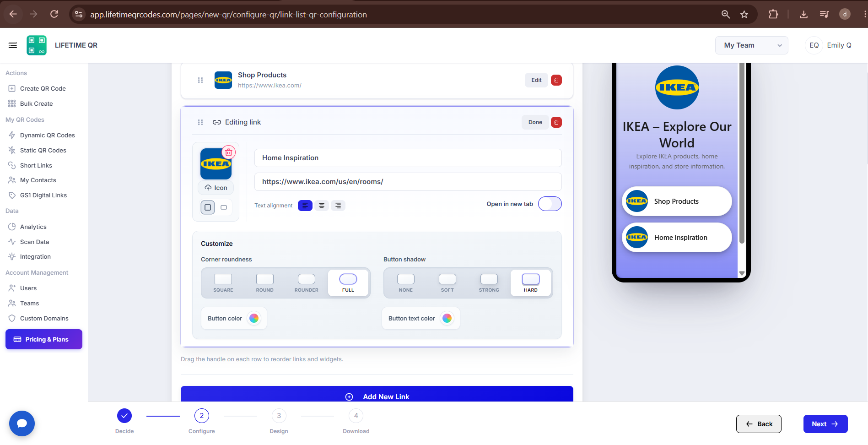Screen dimensions: 868x445
Task: Select the wide rectangle icon shape
Action: point(224,207)
